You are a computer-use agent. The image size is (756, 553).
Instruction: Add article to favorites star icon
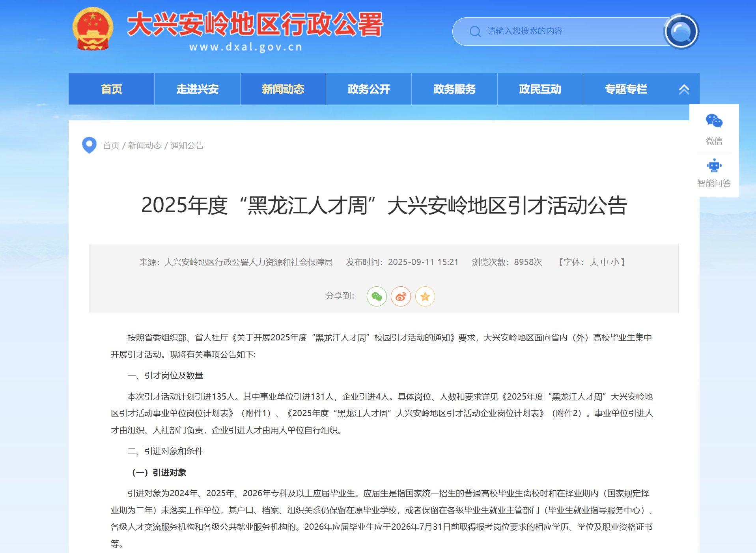coord(425,297)
